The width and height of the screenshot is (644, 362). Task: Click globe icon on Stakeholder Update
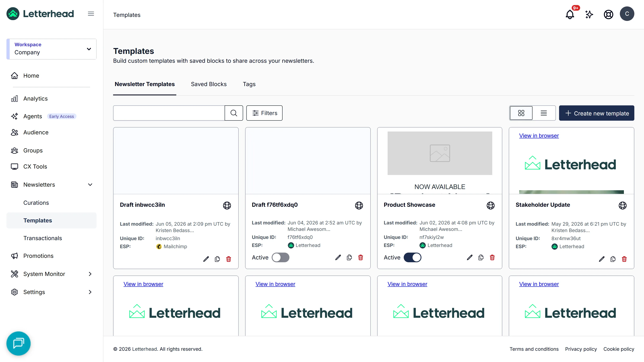622,205
